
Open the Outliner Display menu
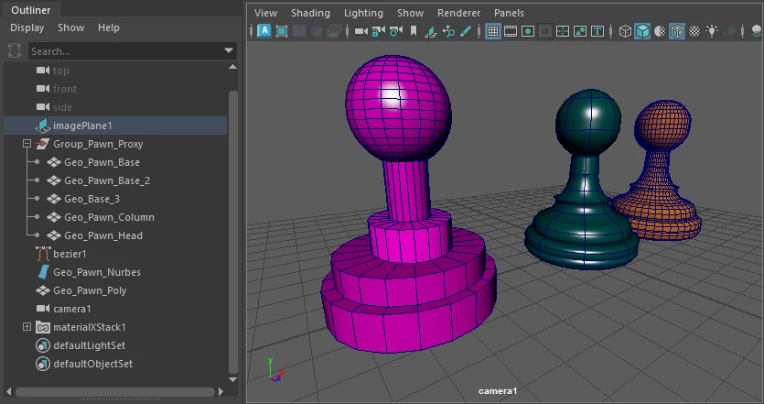click(27, 28)
